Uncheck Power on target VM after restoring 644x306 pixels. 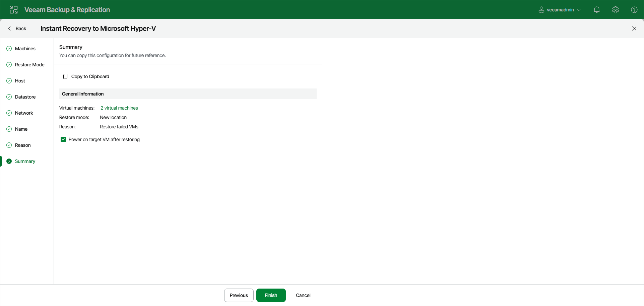tap(63, 139)
